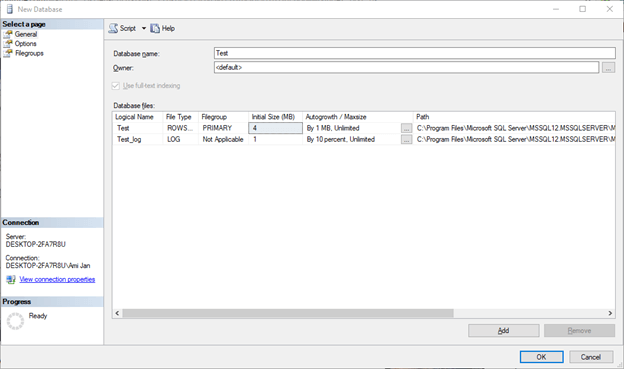Click the Ready status text
Viewport: 624px width, 369px height.
[x=38, y=316]
